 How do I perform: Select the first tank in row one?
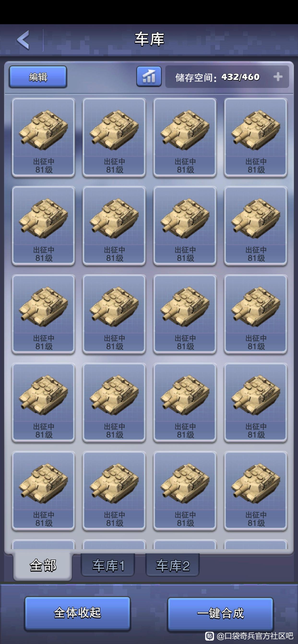pos(43,138)
